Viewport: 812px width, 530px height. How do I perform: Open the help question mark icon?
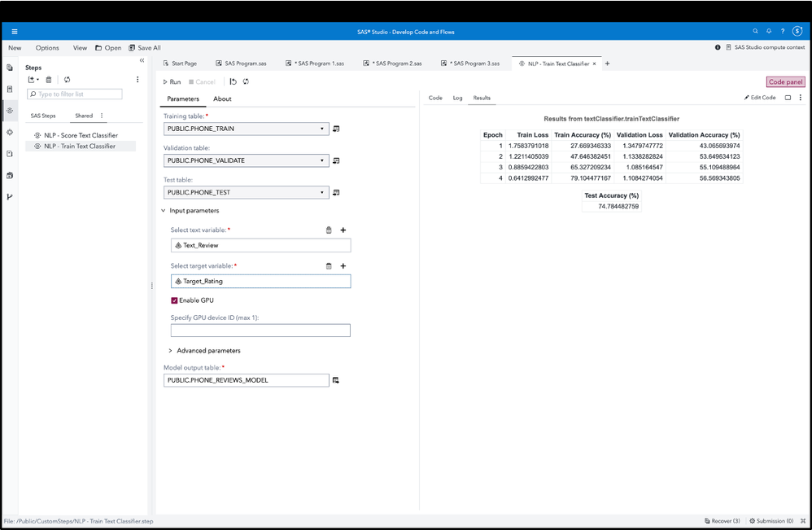783,31
